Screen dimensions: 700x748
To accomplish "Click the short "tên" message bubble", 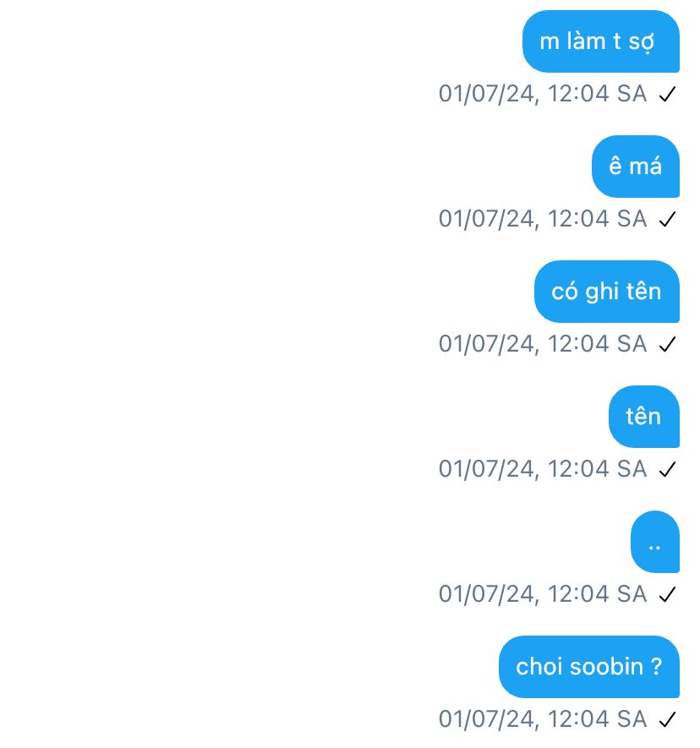I will 643,417.
